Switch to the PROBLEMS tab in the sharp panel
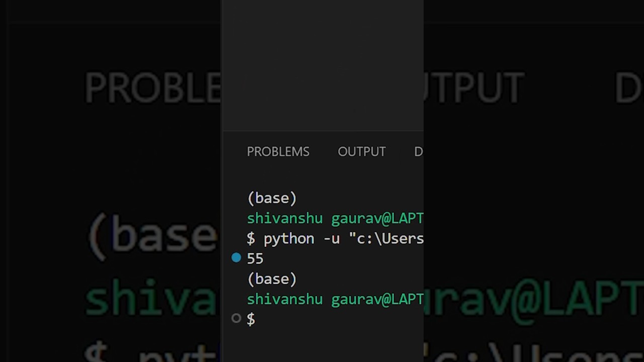 (278, 152)
